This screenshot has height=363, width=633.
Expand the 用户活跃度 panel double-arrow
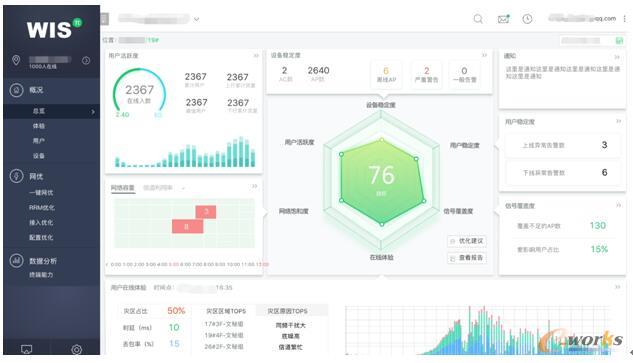click(256, 55)
